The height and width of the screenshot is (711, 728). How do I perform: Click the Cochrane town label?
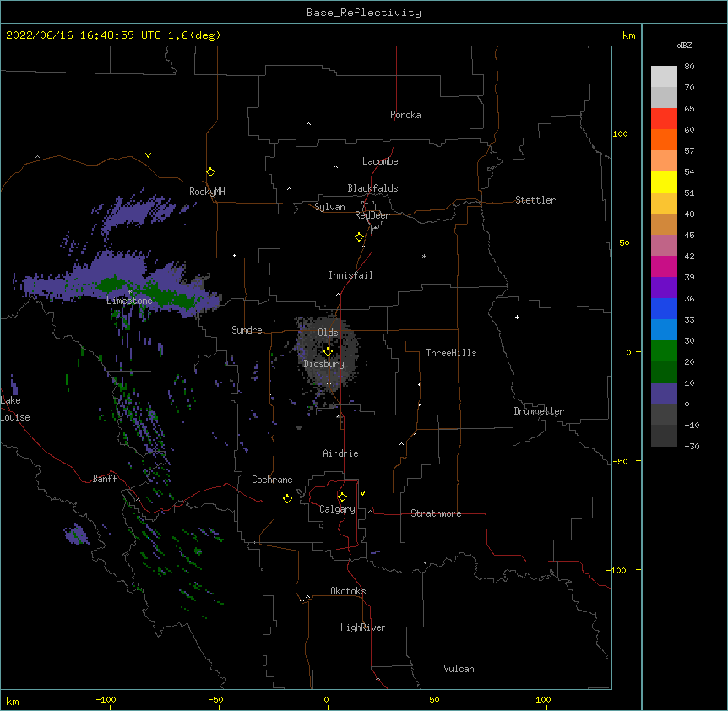click(272, 480)
